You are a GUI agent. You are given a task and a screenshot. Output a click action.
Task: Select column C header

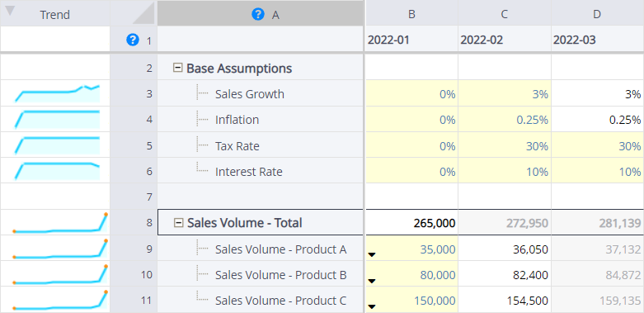coord(505,13)
